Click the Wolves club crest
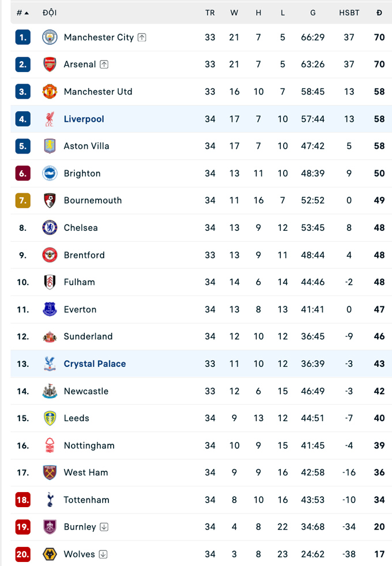Viewport: 392px width, 566px height. point(50,554)
